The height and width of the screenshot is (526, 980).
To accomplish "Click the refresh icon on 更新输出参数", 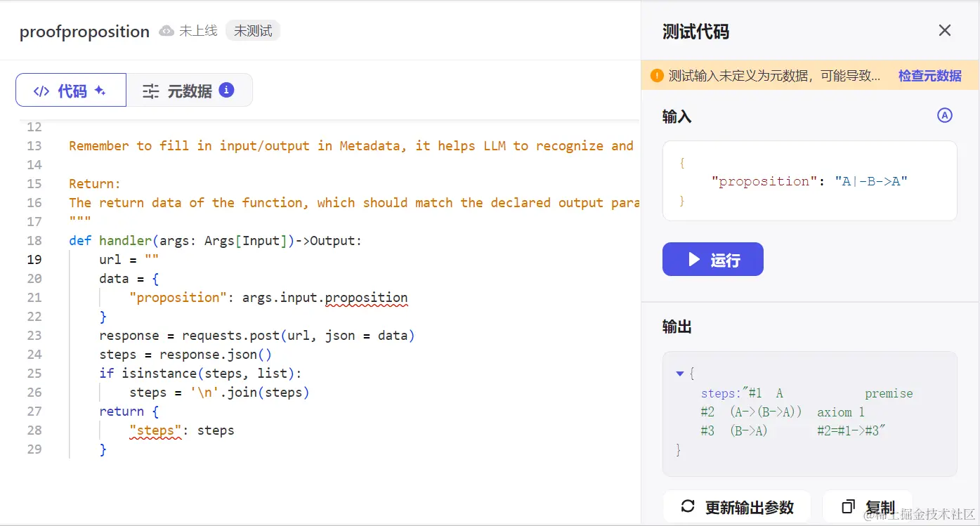I will click(688, 506).
